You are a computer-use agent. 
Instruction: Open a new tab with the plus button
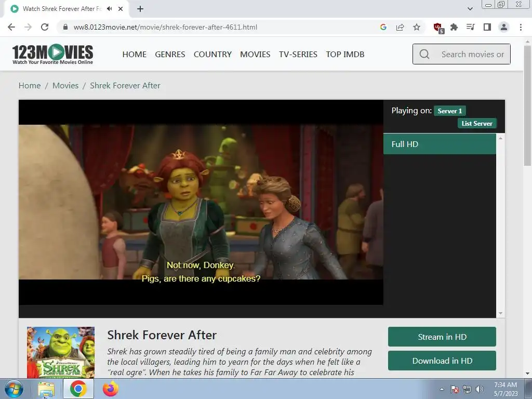click(x=140, y=9)
